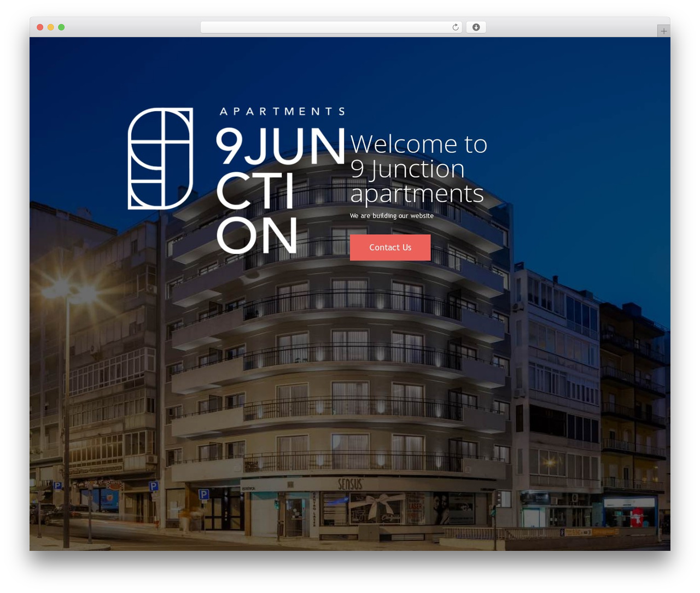Screen dimensions: 700x593
Task: Minimize the window with the yellow button
Action: pos(50,27)
